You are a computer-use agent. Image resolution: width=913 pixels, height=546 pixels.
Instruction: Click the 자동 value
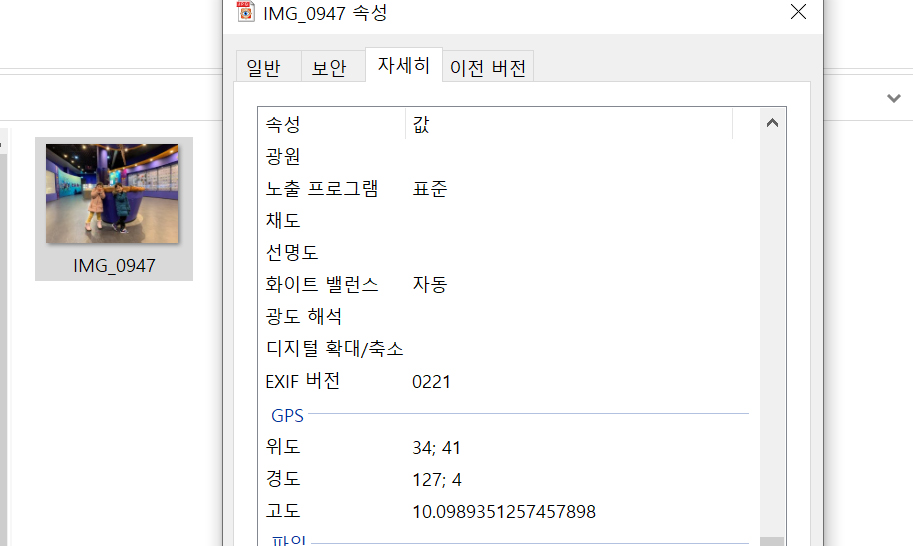430,284
